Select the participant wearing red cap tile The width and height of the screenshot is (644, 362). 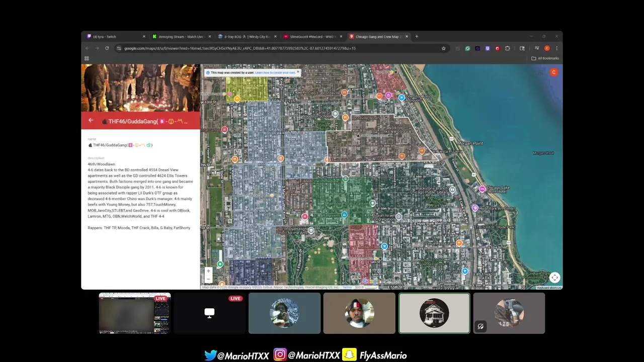tap(359, 313)
